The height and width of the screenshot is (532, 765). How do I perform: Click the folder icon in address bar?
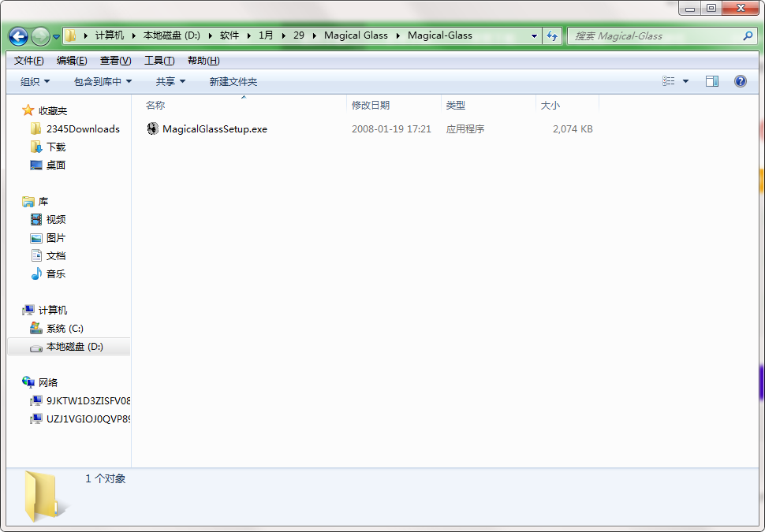click(71, 35)
